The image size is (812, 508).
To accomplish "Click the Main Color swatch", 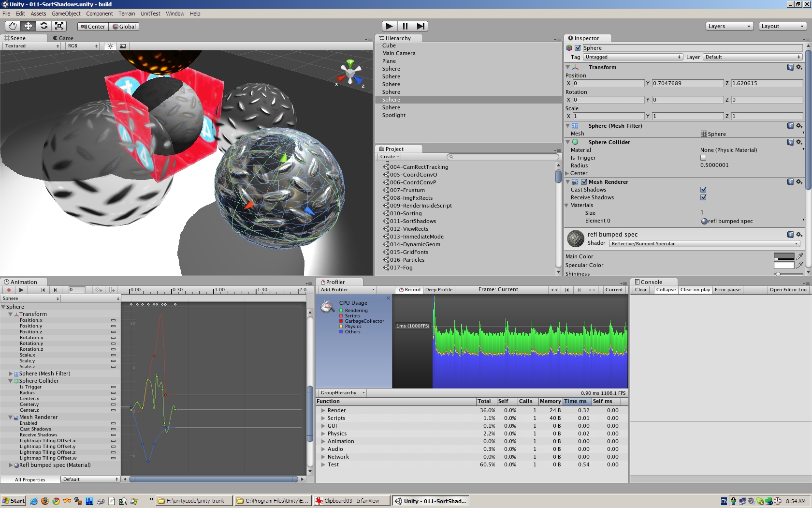I will tap(784, 256).
